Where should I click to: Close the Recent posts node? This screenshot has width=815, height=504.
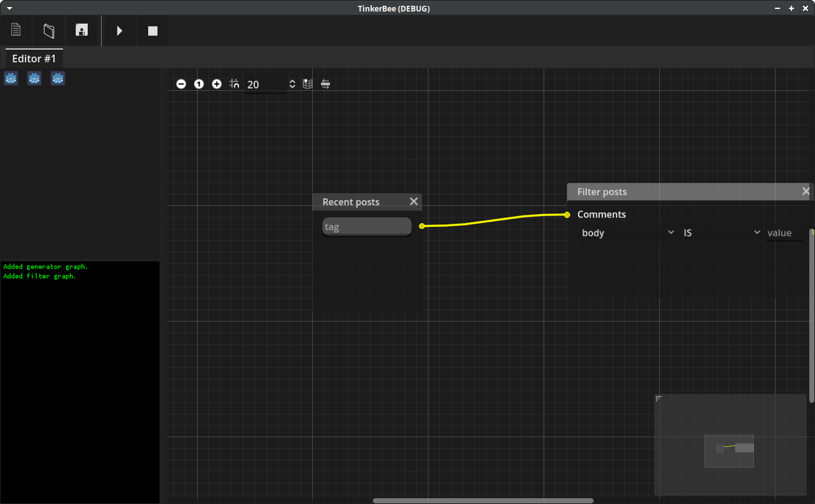click(414, 201)
